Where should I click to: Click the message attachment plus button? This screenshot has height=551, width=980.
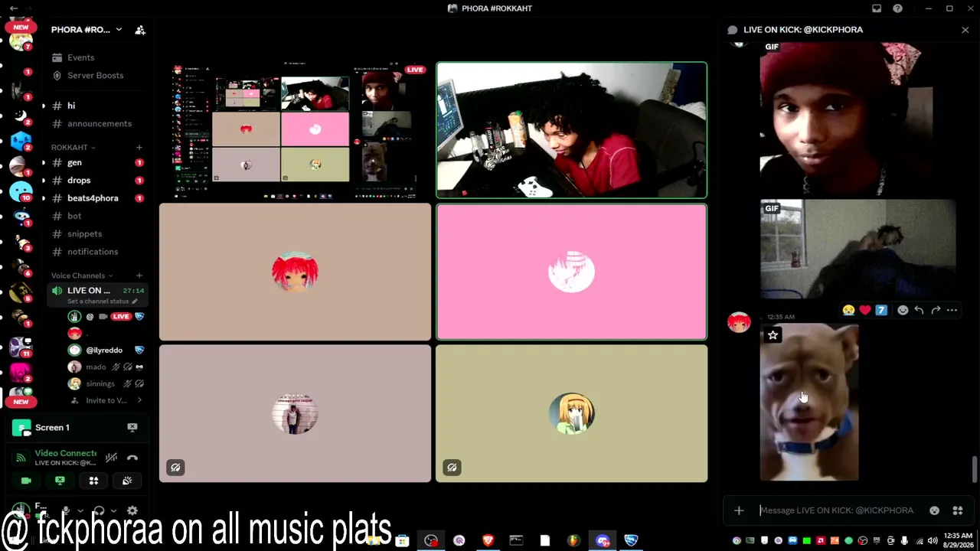click(739, 510)
